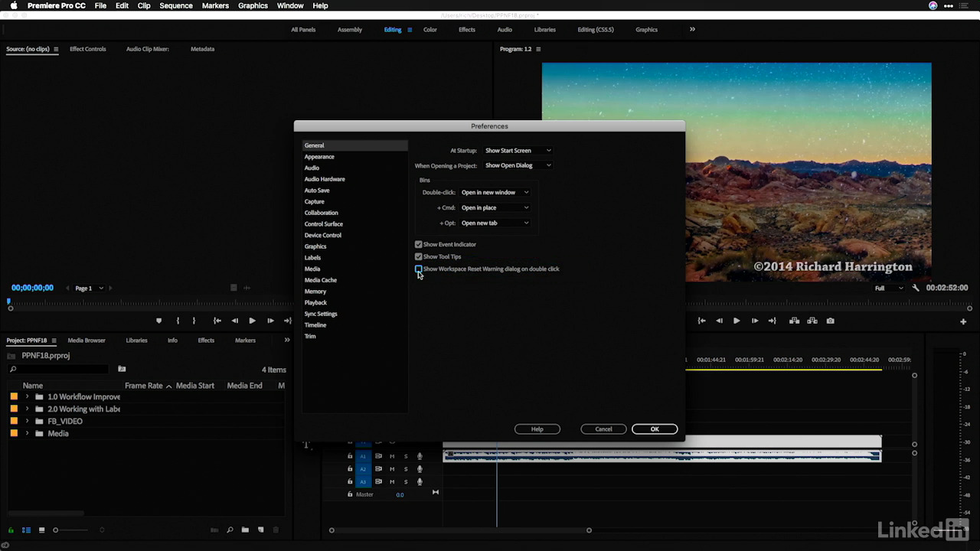Image resolution: width=980 pixels, height=551 pixels.
Task: Export a frame with the camera icon
Action: (x=830, y=321)
